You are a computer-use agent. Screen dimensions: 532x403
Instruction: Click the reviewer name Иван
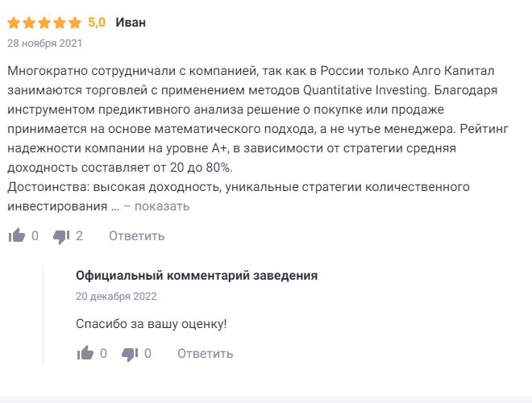click(131, 22)
